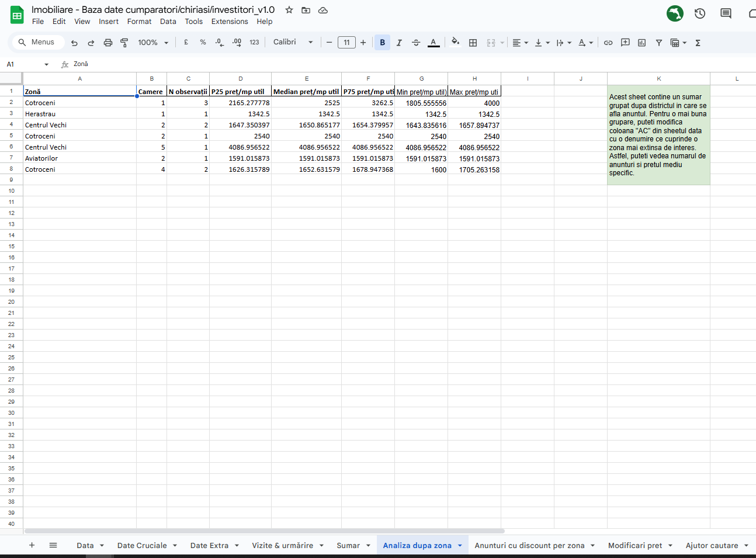Toggle strikethrough formatting button
756x558 pixels.
click(x=416, y=43)
